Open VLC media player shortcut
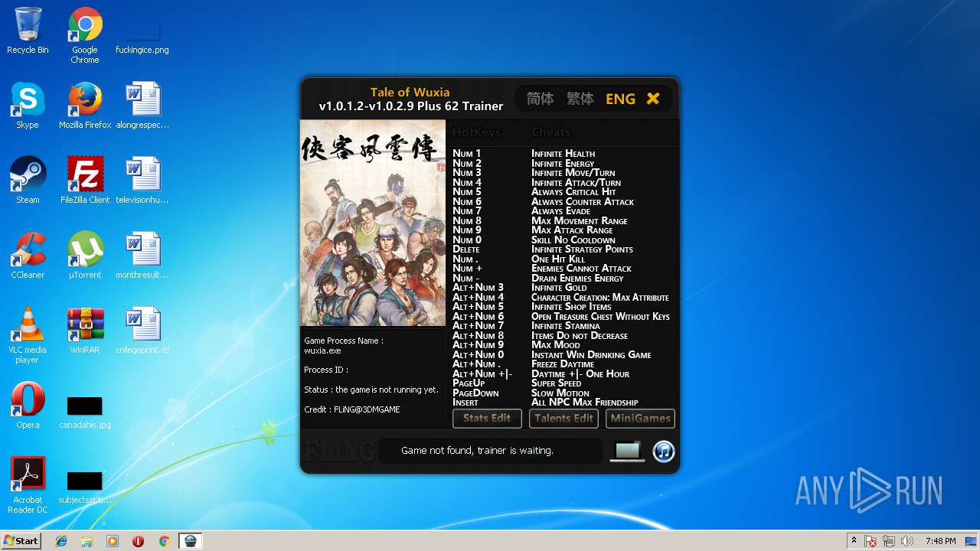The image size is (980, 551). point(28,335)
